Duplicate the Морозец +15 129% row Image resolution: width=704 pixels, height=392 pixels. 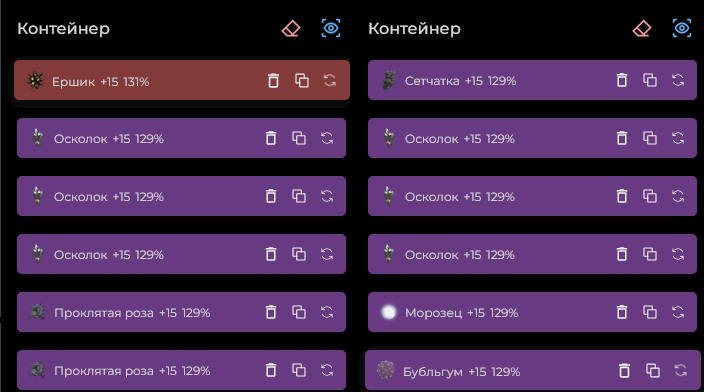[650, 312]
